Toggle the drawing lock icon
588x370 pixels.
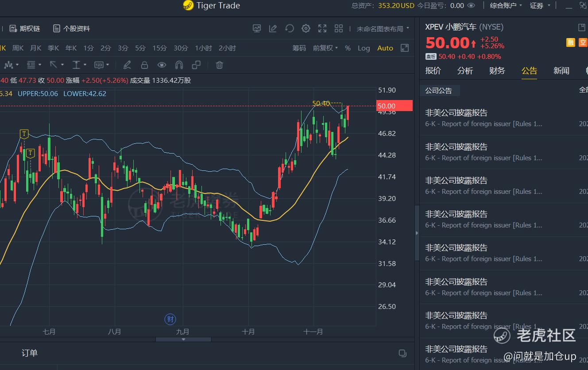coord(144,65)
